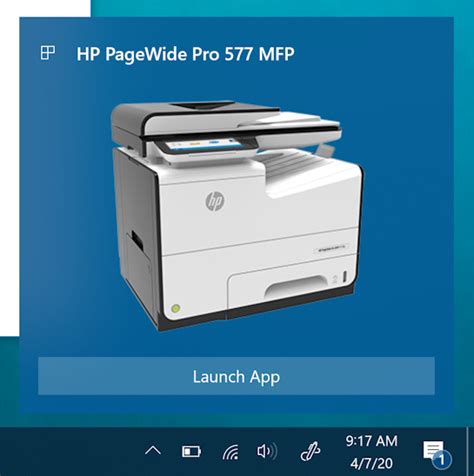This screenshot has width=474, height=476.
Task: Open the Wi-Fi network icon
Action: click(231, 452)
